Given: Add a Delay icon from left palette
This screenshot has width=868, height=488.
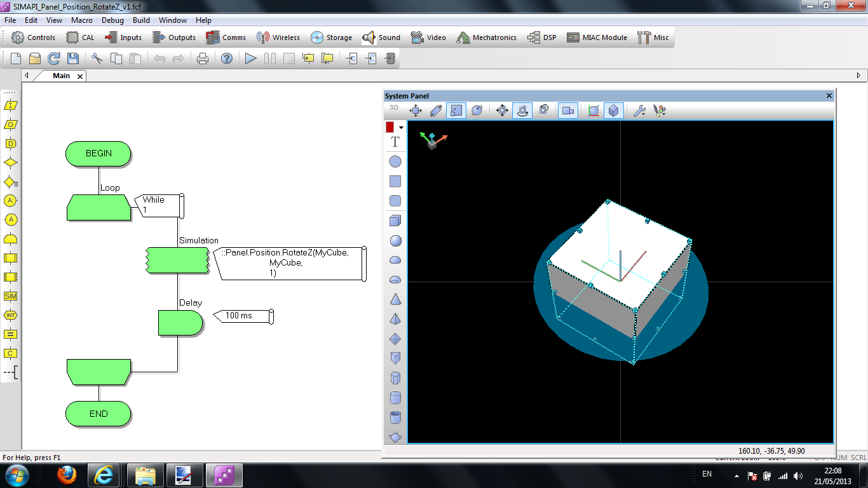Looking at the screenshot, I should [10, 144].
